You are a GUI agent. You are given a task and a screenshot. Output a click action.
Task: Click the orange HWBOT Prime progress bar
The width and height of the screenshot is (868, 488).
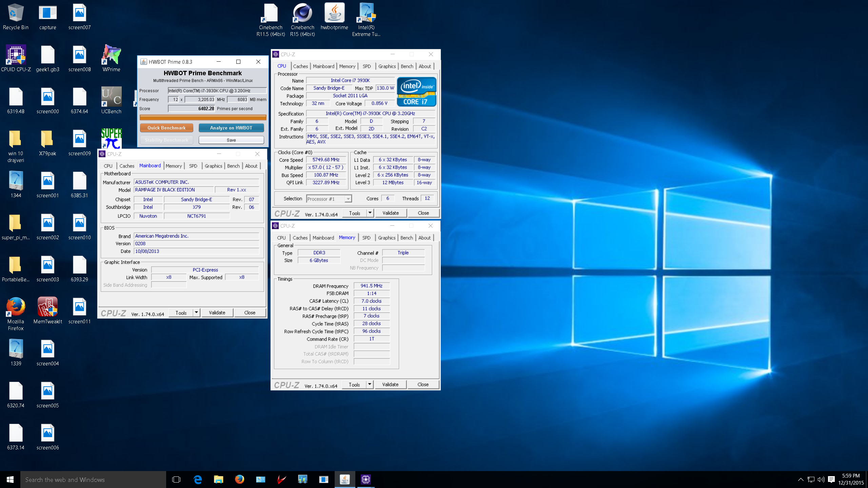pos(203,118)
